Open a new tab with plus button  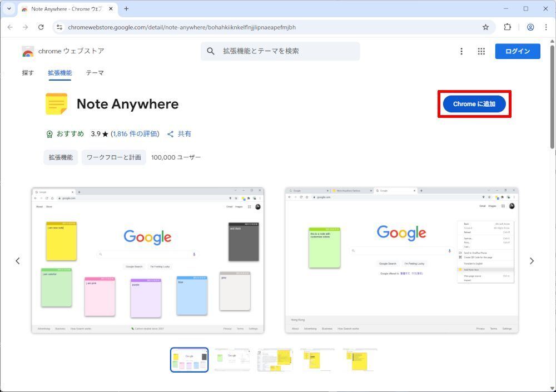point(126,9)
